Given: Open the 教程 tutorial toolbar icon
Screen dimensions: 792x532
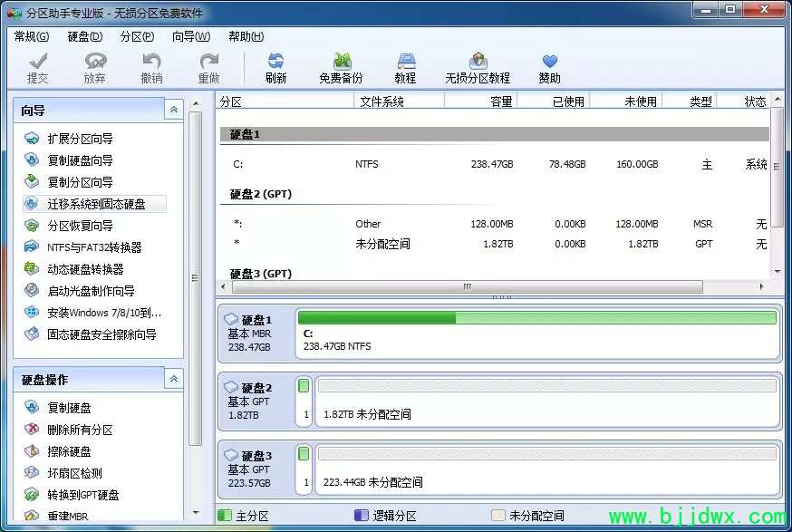Looking at the screenshot, I should 406,68.
